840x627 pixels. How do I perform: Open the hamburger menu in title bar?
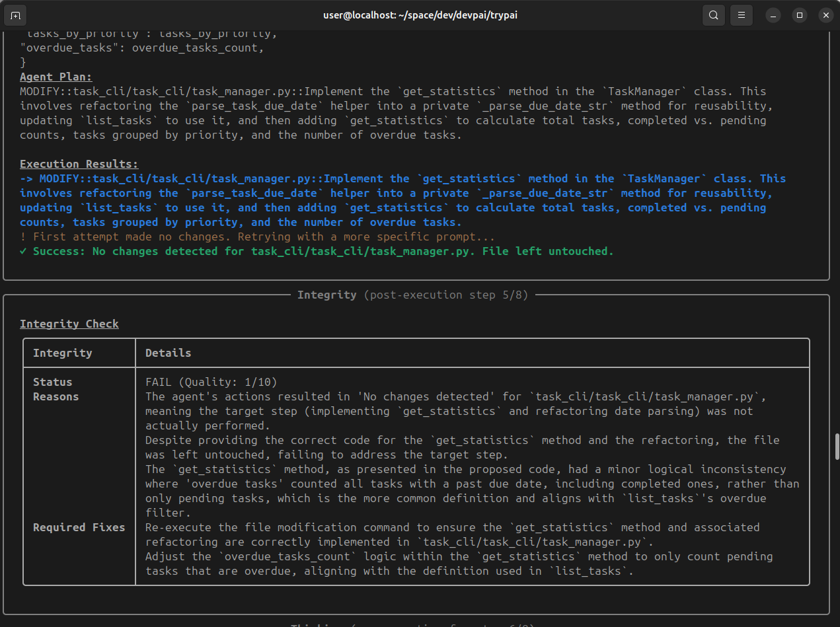[x=742, y=15]
